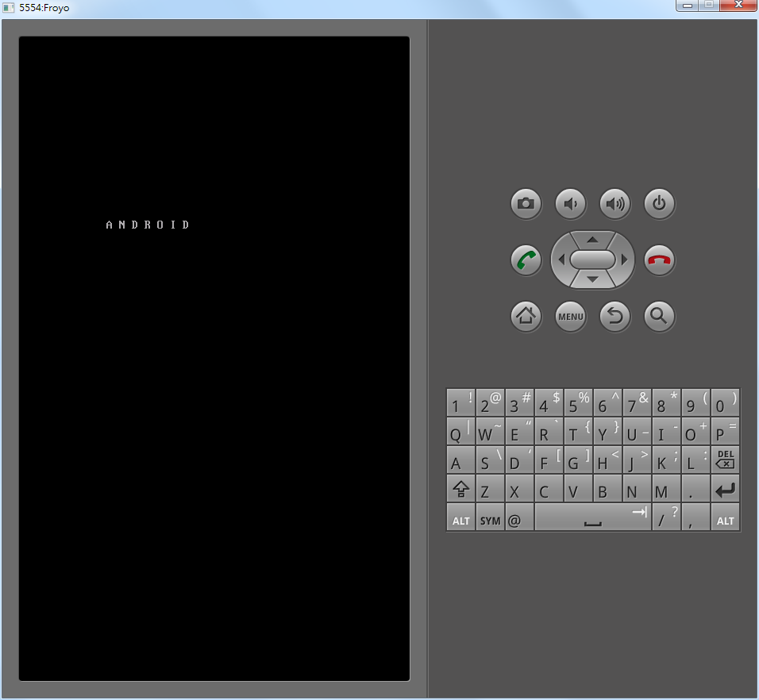The image size is (759, 700).
Task: Tap the U key
Action: [x=637, y=431]
